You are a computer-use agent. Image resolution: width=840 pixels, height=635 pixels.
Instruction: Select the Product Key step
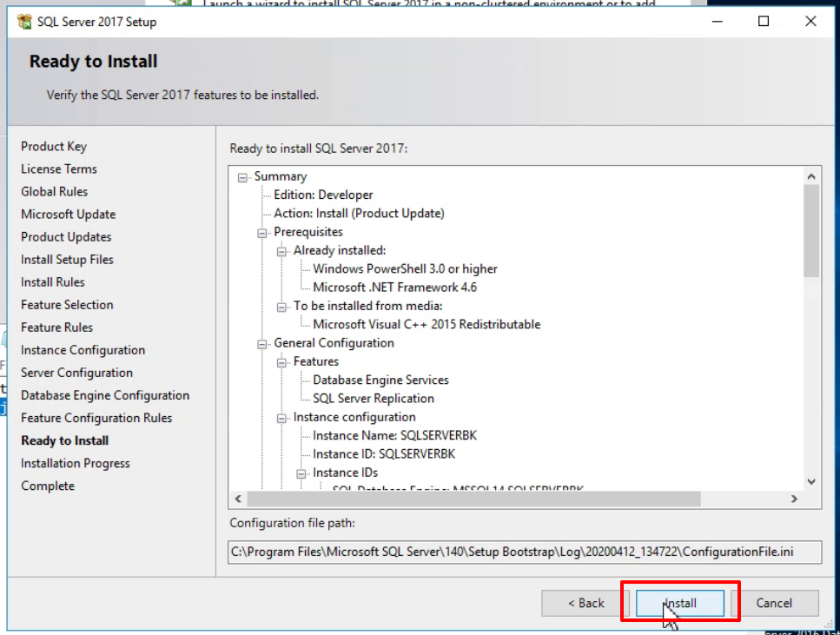(54, 146)
